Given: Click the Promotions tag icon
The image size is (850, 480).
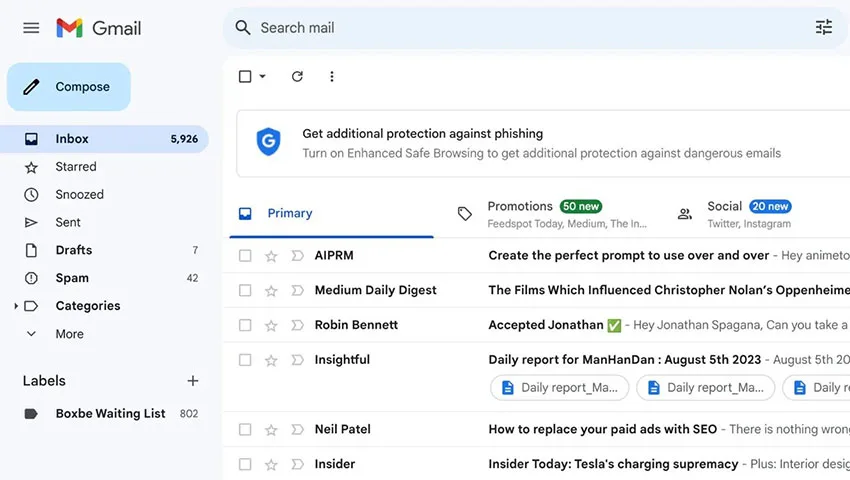Looking at the screenshot, I should click(x=465, y=214).
